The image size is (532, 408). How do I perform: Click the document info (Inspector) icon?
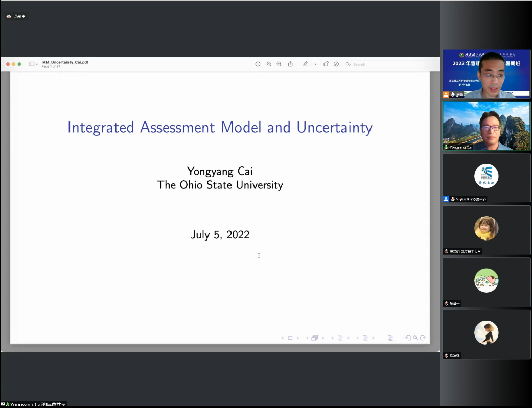click(258, 64)
